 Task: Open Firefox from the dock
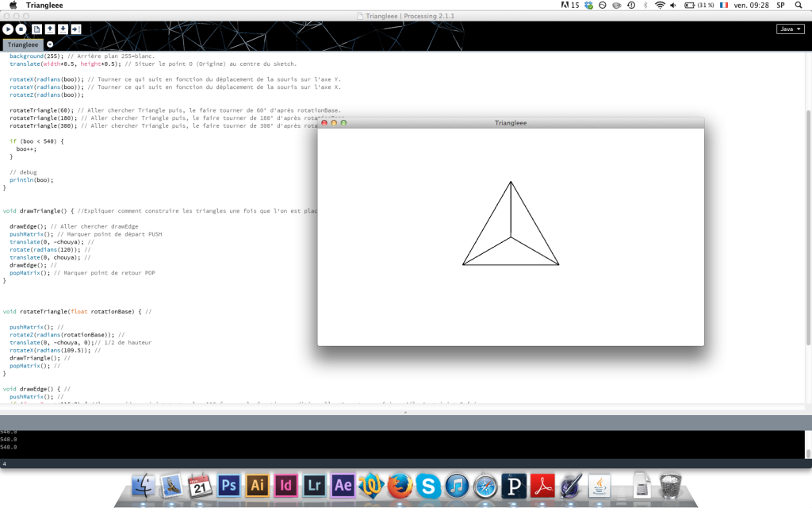400,485
